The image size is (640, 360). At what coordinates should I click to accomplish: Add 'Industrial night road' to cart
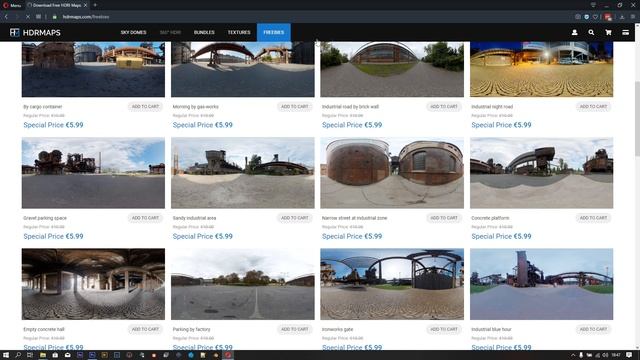(593, 107)
